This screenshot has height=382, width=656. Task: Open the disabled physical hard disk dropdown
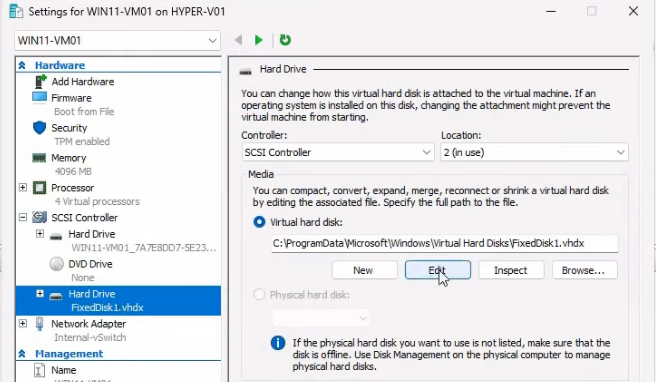(320, 318)
